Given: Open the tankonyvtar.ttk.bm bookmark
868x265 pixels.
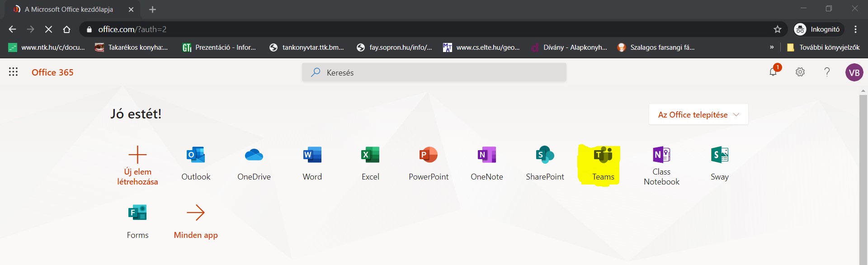Looking at the screenshot, I should (x=307, y=47).
